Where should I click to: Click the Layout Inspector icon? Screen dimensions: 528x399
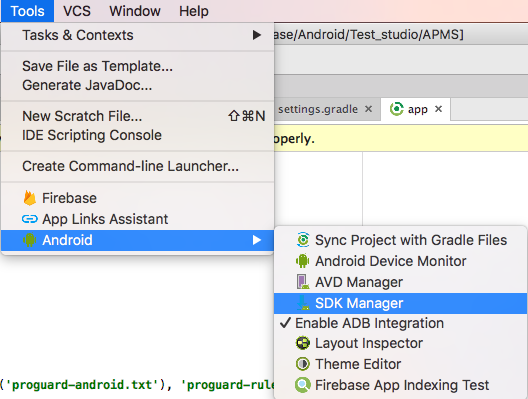303,343
